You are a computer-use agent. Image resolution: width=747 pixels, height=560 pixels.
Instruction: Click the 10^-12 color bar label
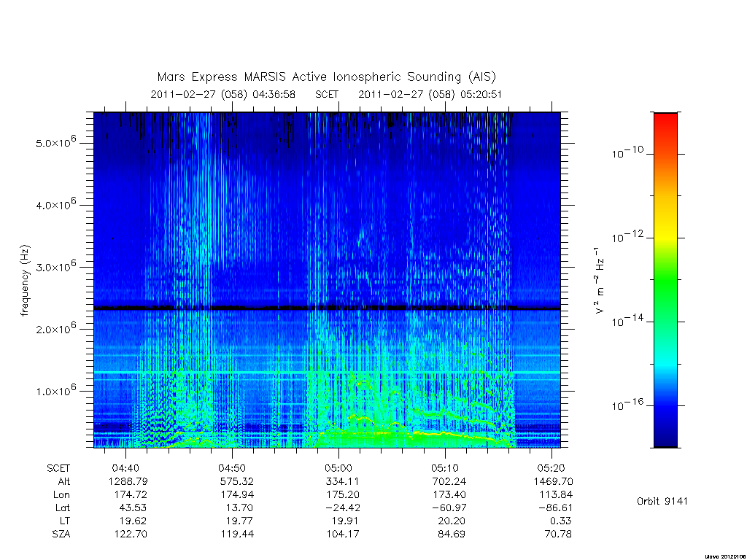627,237
